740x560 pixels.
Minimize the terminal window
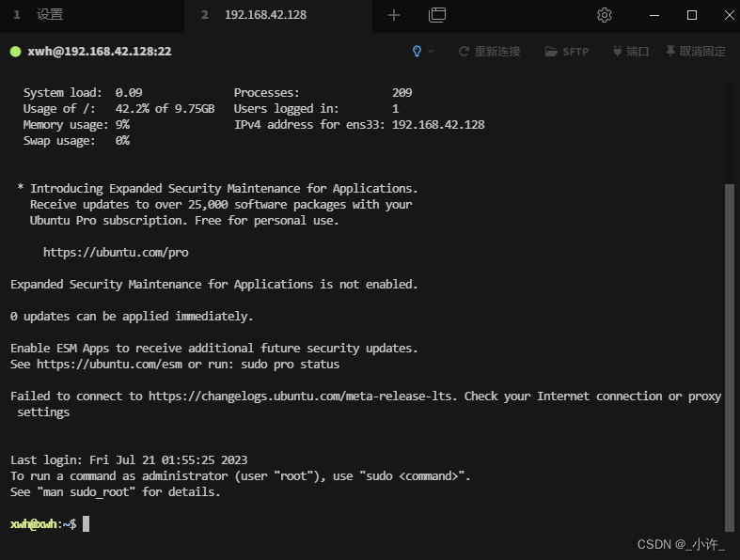point(654,15)
